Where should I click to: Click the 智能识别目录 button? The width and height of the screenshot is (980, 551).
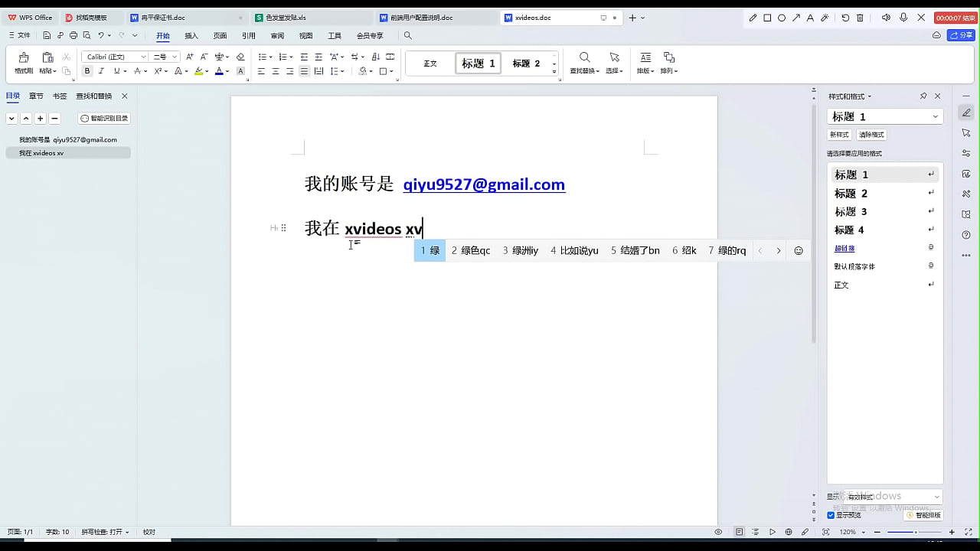pos(105,119)
